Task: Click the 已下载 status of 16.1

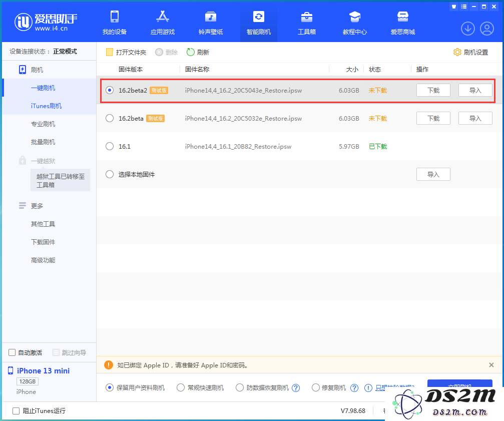Action: [378, 147]
